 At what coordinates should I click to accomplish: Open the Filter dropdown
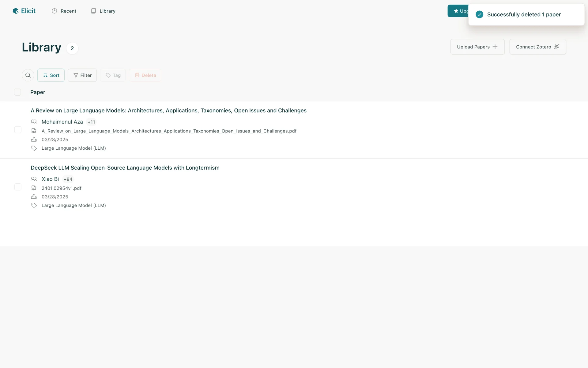pos(82,75)
